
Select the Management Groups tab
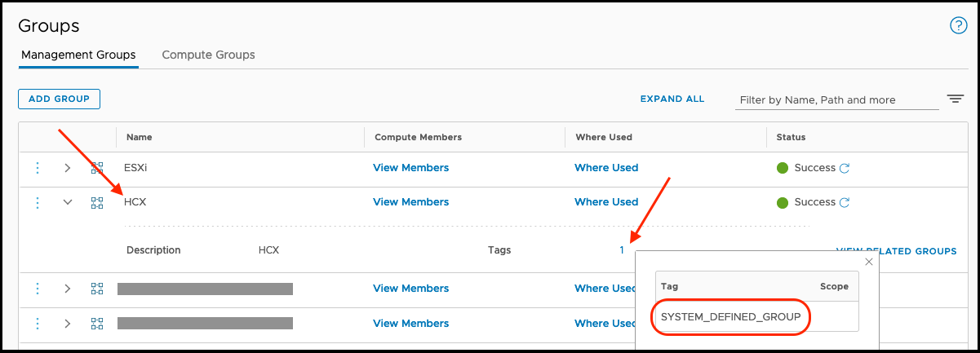click(78, 55)
